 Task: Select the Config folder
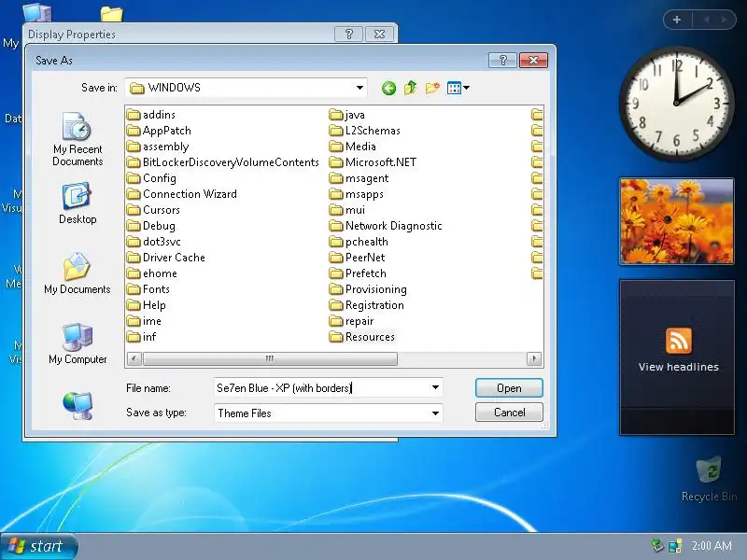[152, 178]
